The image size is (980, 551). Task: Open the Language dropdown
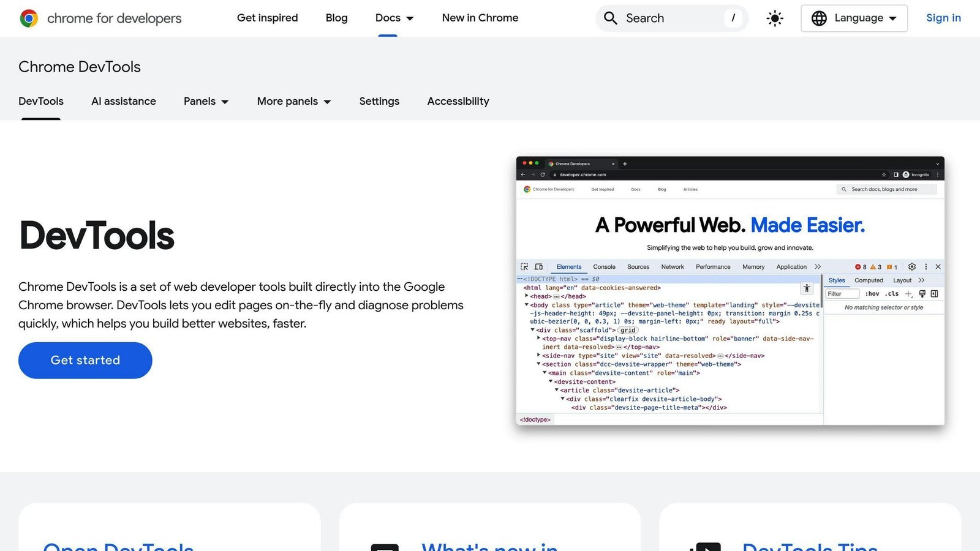854,18
